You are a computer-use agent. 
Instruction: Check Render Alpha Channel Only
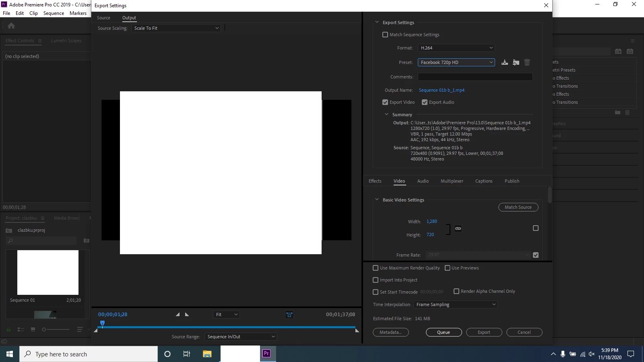point(456,291)
